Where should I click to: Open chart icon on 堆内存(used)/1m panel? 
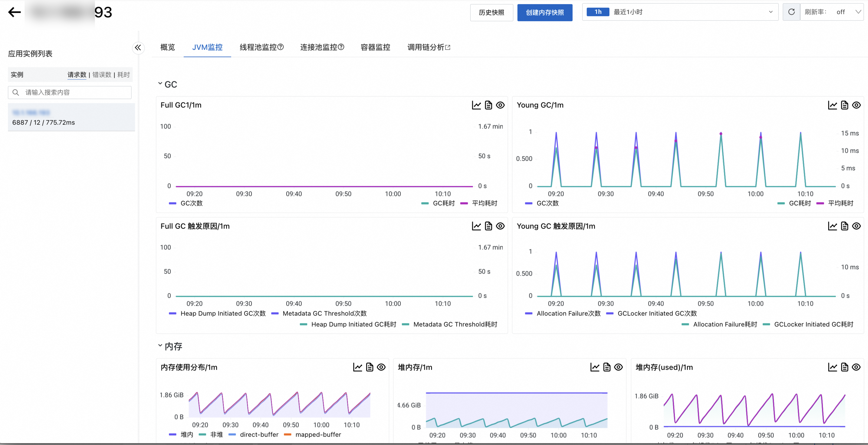832,367
